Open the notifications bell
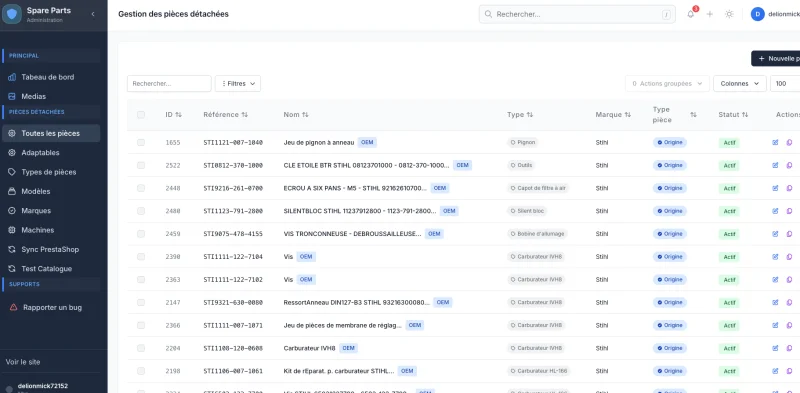Screen dimensions: 800x393 (x=690, y=14)
